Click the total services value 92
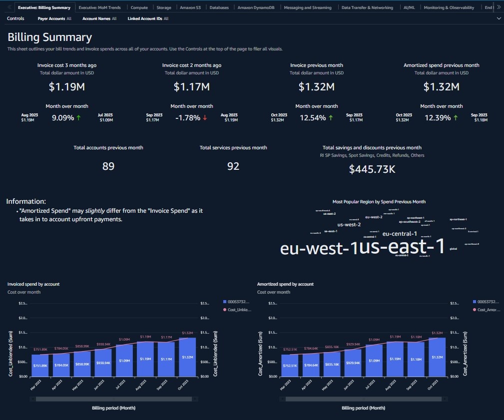504x420 pixels. tap(233, 166)
